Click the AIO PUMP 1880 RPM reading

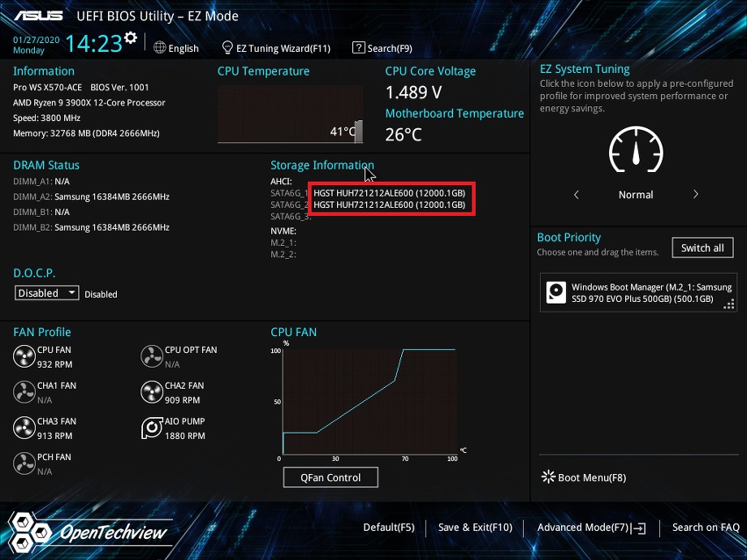point(185,436)
